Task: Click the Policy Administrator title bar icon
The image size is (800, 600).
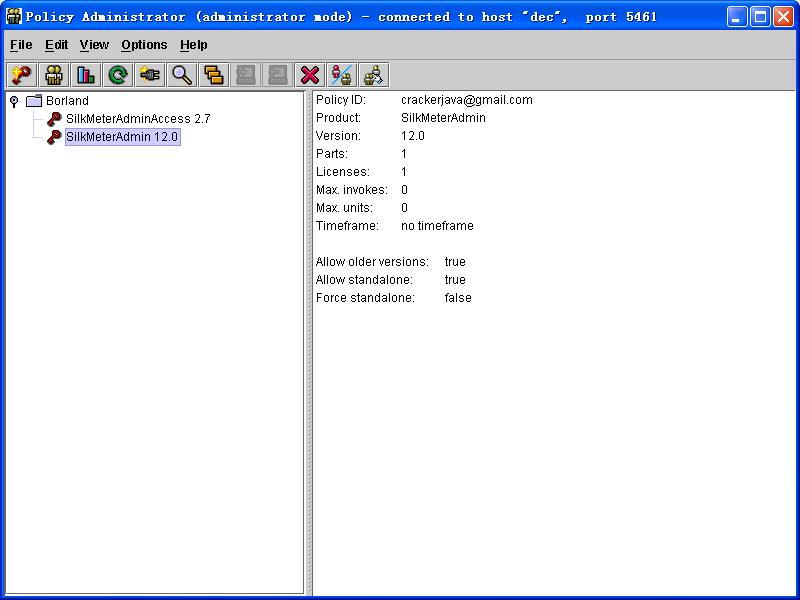Action: click(x=13, y=16)
